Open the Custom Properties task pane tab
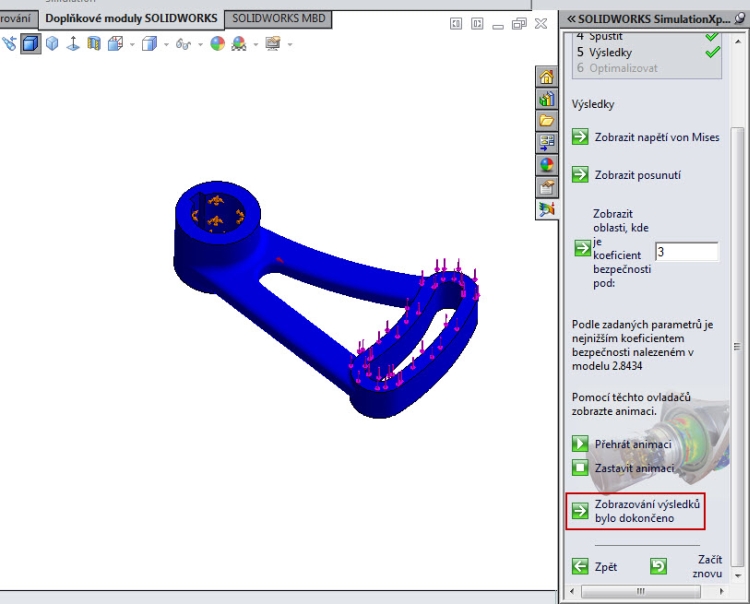Image resolution: width=750 pixels, height=604 pixels. click(547, 187)
